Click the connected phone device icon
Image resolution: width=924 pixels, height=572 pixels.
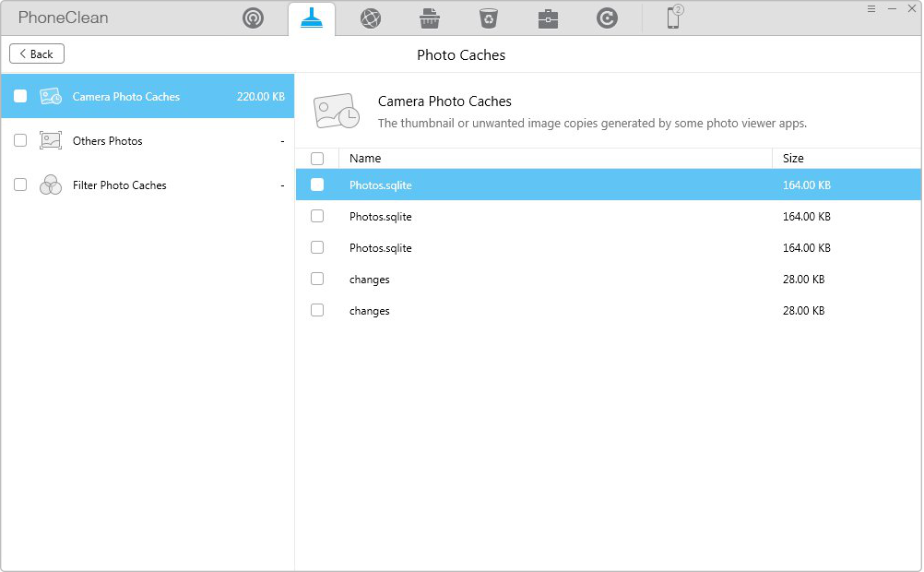pos(674,18)
